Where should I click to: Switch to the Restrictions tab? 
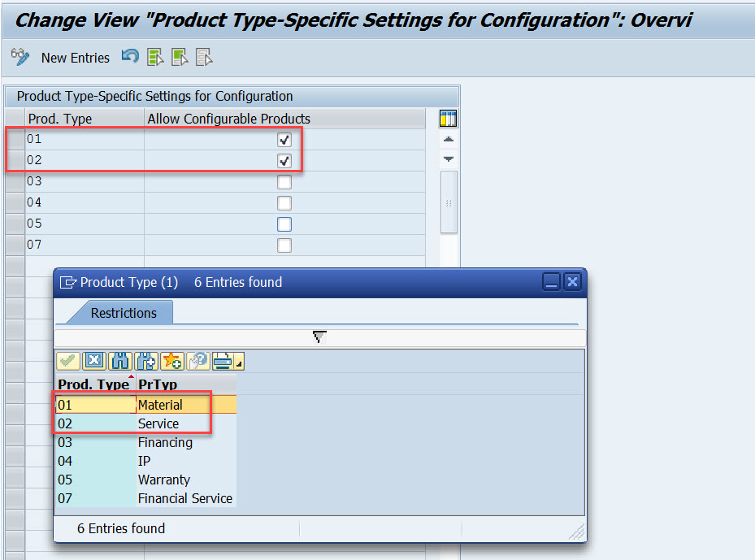[124, 313]
